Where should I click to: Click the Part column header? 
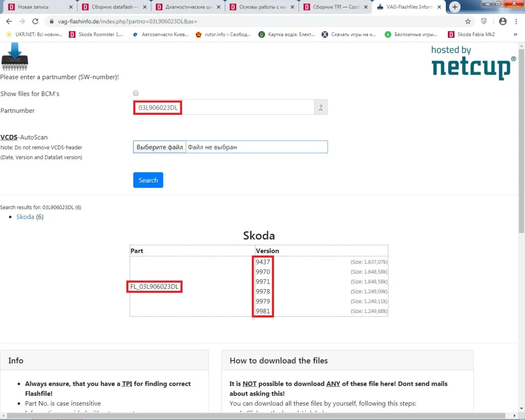point(137,251)
